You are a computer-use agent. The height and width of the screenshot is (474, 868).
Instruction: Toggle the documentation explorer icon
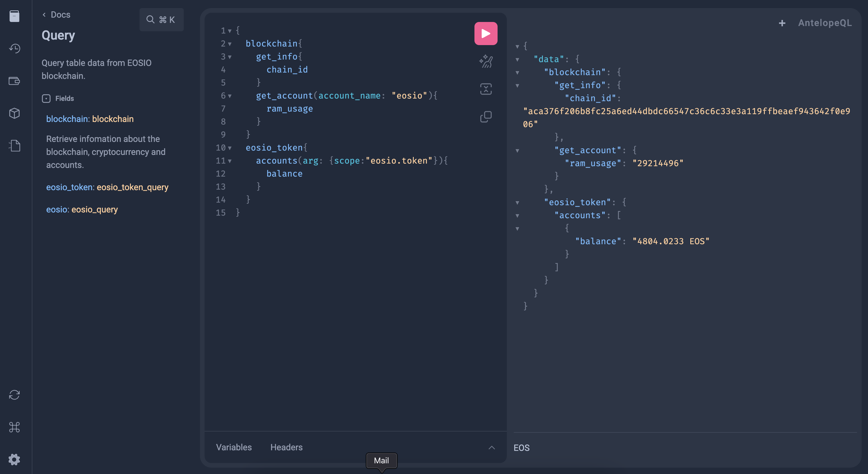14,16
